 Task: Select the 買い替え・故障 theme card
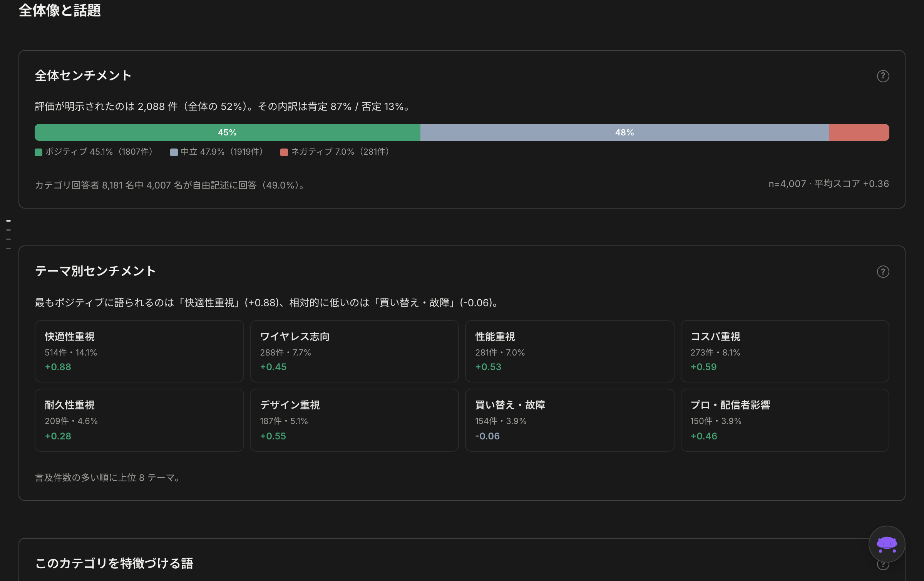coord(569,420)
